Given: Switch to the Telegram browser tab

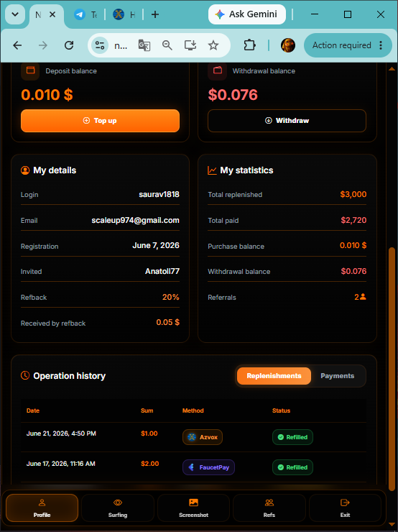Looking at the screenshot, I should pyautogui.click(x=85, y=14).
